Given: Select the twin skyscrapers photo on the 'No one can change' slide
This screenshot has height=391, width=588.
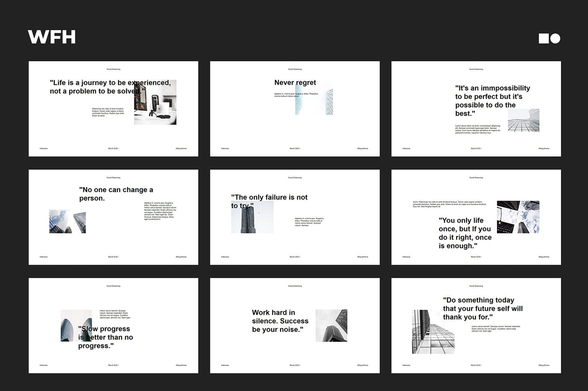Looking at the screenshot, I should [x=67, y=221].
